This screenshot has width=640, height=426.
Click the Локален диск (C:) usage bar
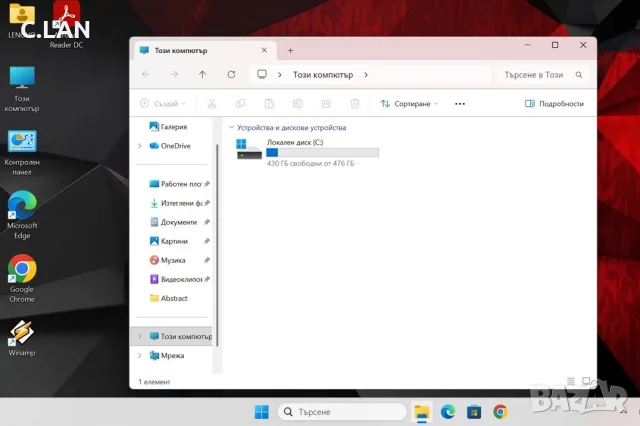pos(322,153)
